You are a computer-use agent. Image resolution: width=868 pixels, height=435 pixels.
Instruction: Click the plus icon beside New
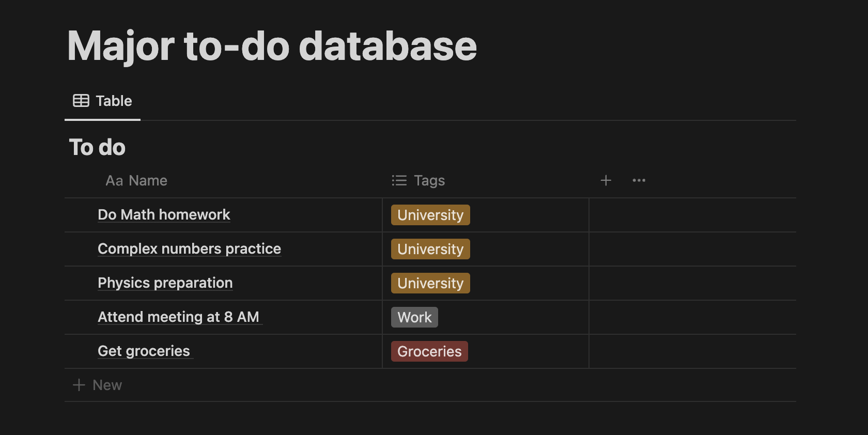click(x=79, y=385)
